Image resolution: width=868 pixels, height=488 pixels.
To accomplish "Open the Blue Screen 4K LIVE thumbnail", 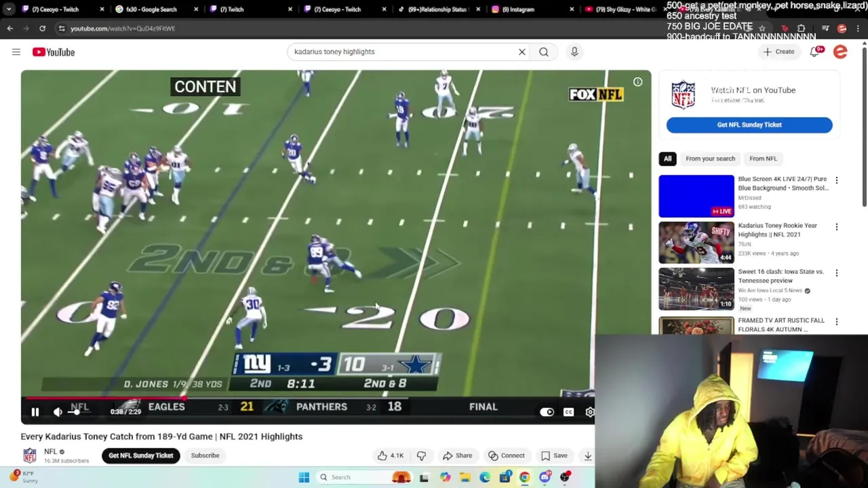I will [x=696, y=196].
